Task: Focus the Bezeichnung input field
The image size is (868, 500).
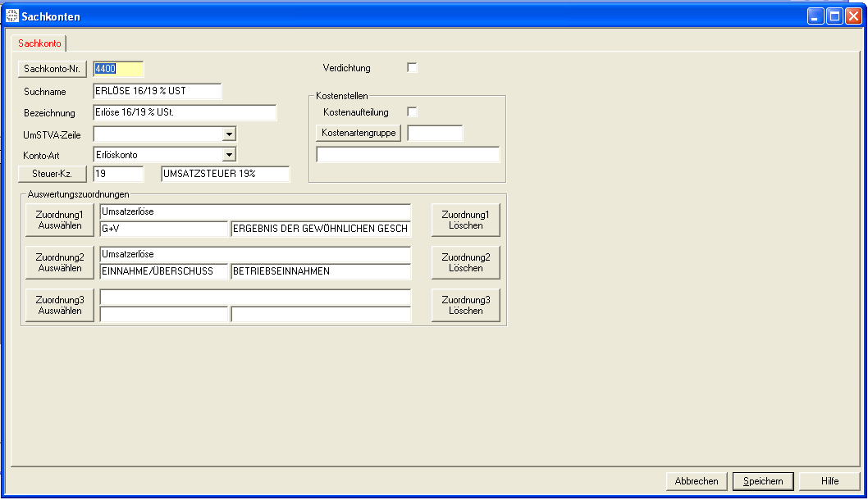Action: (185, 112)
